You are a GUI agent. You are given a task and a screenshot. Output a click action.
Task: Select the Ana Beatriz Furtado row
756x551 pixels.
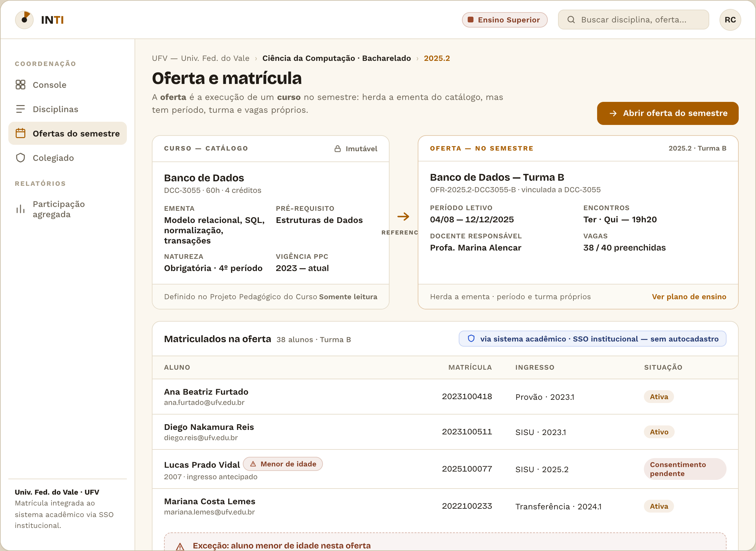[445, 397]
